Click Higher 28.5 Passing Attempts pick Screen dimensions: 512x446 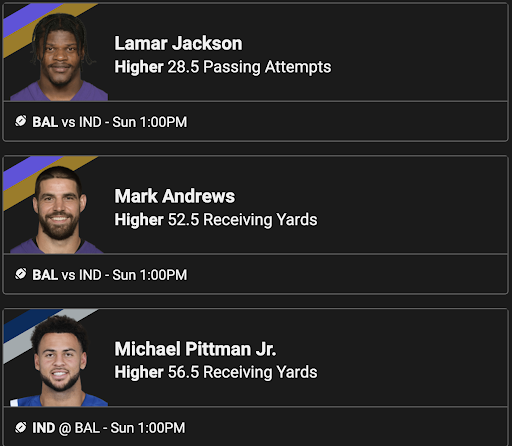coord(223,67)
